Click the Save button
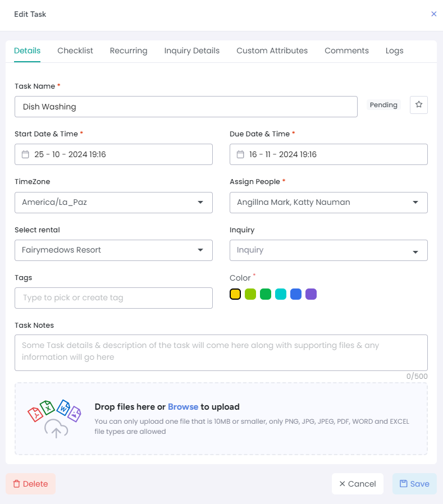The width and height of the screenshot is (443, 504). tap(414, 484)
